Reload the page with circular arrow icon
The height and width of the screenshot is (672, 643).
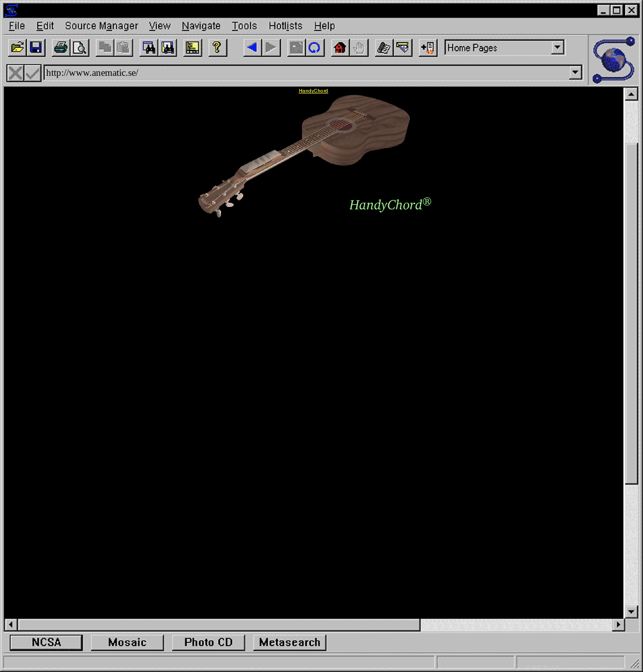click(314, 48)
